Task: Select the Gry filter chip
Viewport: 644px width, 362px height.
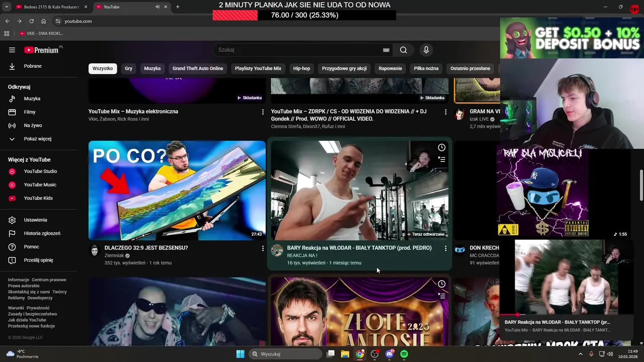Action: coord(128,68)
